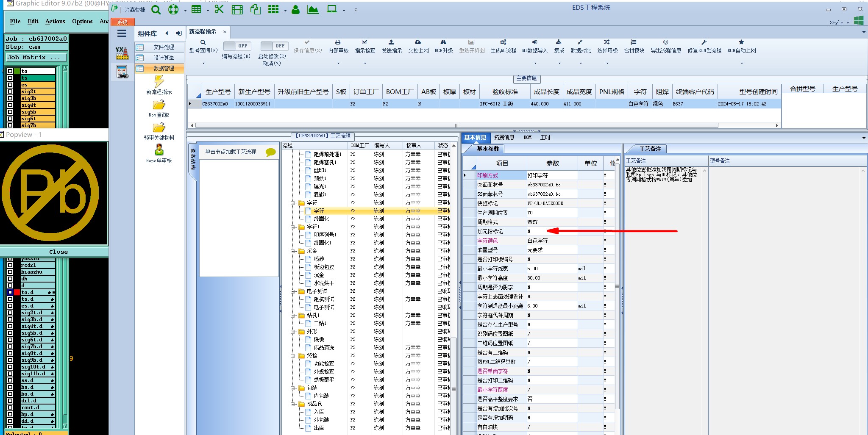The width and height of the screenshot is (868, 435).
Task: Click the 文控上网 cloud upload icon
Action: click(x=418, y=42)
